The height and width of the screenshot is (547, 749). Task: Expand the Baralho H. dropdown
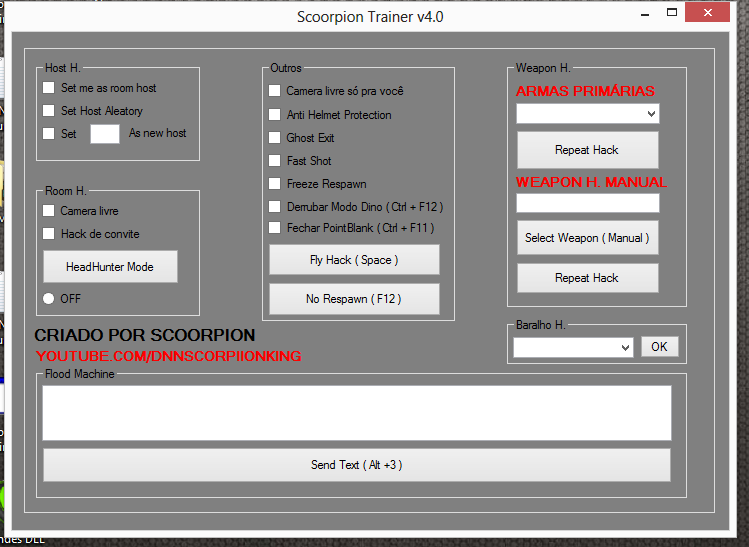click(573, 347)
